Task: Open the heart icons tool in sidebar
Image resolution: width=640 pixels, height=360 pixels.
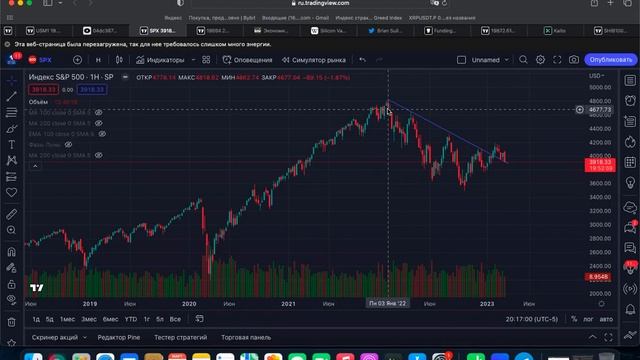Action: 11,192
